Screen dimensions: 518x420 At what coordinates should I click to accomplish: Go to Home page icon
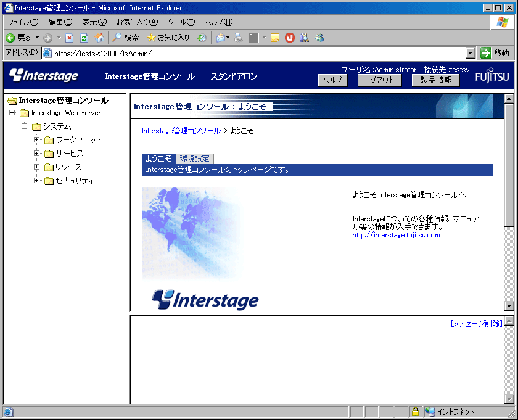tap(99, 38)
